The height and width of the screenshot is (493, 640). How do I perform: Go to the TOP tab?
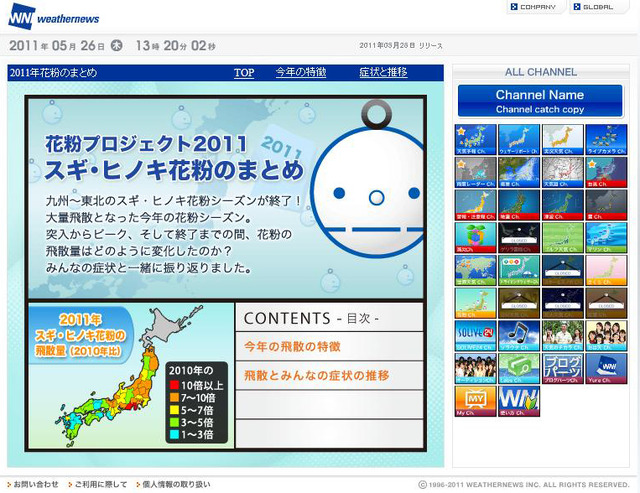tap(244, 73)
